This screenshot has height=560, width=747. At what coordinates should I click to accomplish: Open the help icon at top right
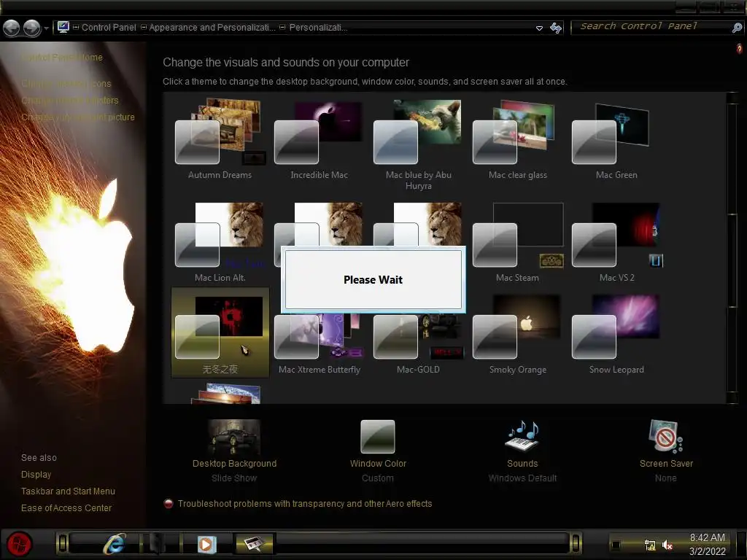pos(739,49)
